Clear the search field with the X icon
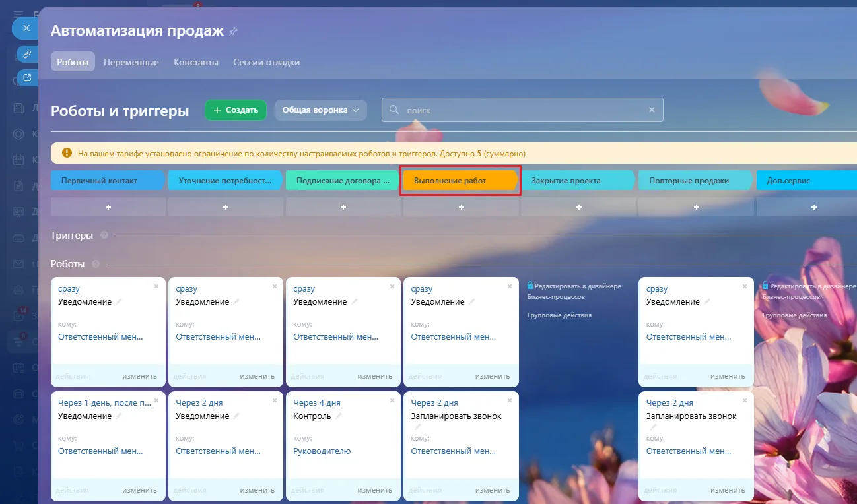The height and width of the screenshot is (504, 857). click(x=652, y=110)
